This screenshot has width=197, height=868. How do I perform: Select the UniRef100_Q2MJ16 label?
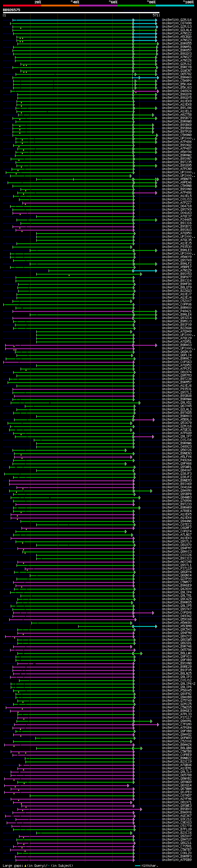coord(177,426)
